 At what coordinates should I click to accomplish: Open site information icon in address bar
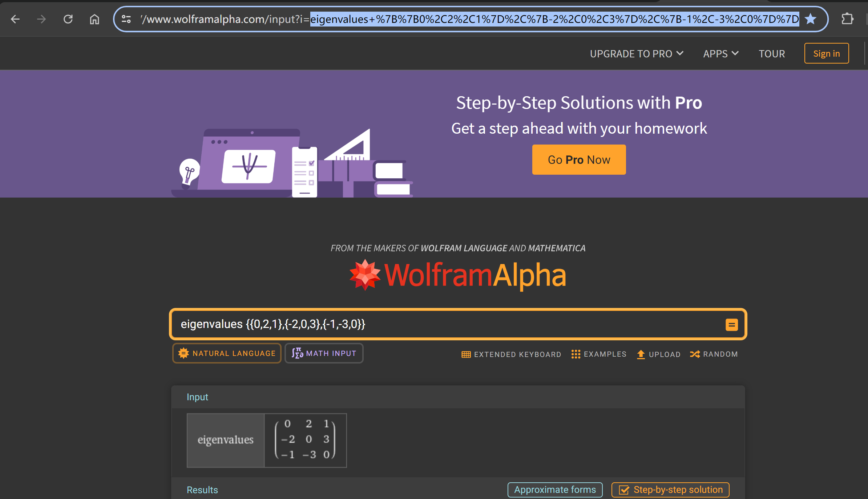(126, 19)
